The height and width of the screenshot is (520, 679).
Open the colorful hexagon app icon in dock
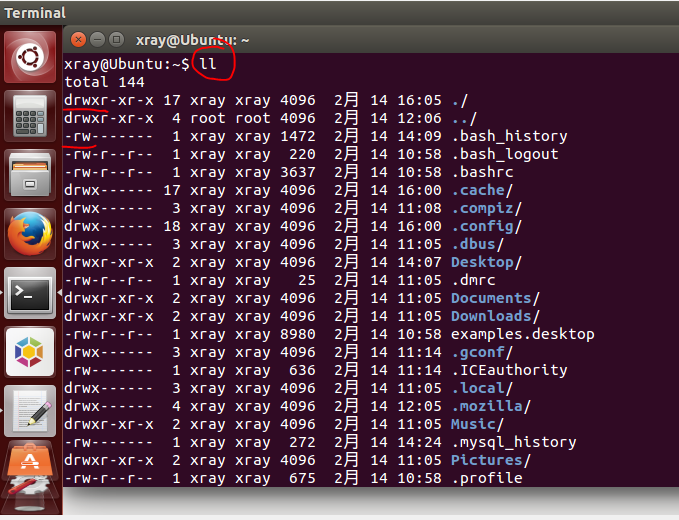pyautogui.click(x=30, y=352)
